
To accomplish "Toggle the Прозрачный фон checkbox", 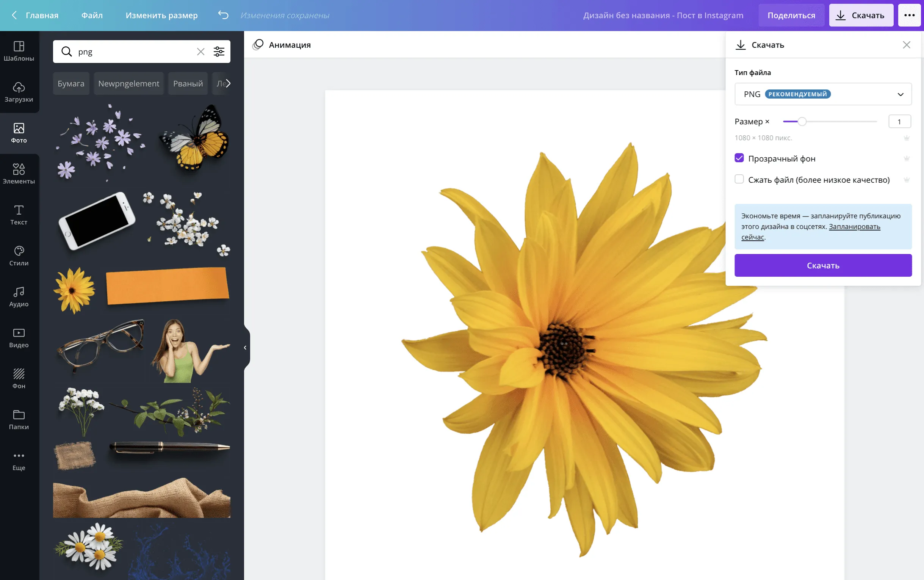I will point(739,158).
